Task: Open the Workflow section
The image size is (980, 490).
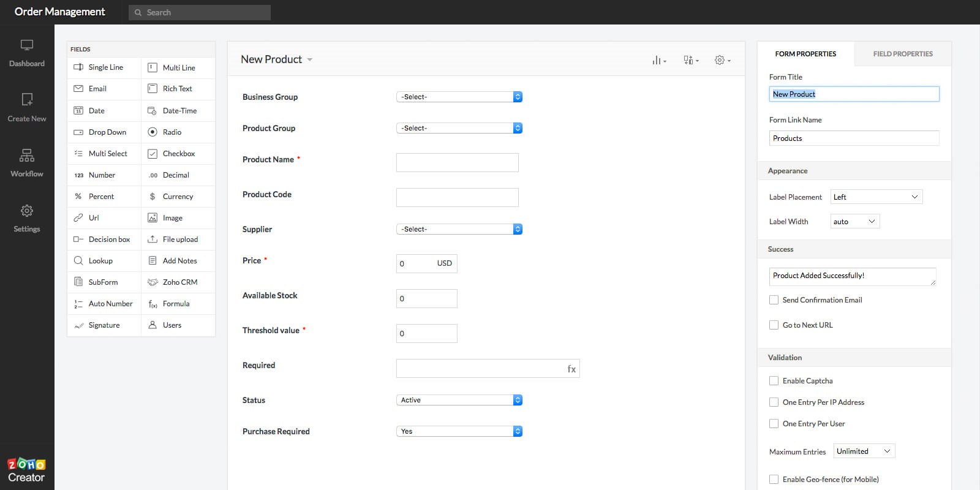Action: (x=27, y=163)
